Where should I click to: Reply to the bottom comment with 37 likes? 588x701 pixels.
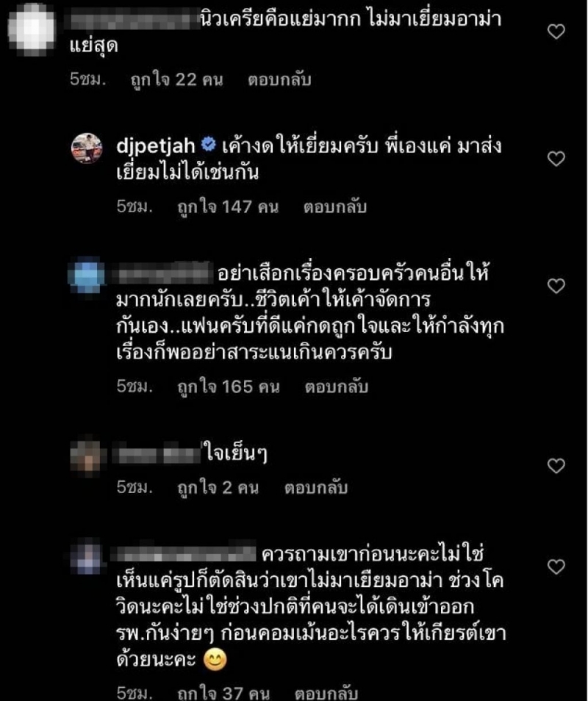tap(326, 693)
